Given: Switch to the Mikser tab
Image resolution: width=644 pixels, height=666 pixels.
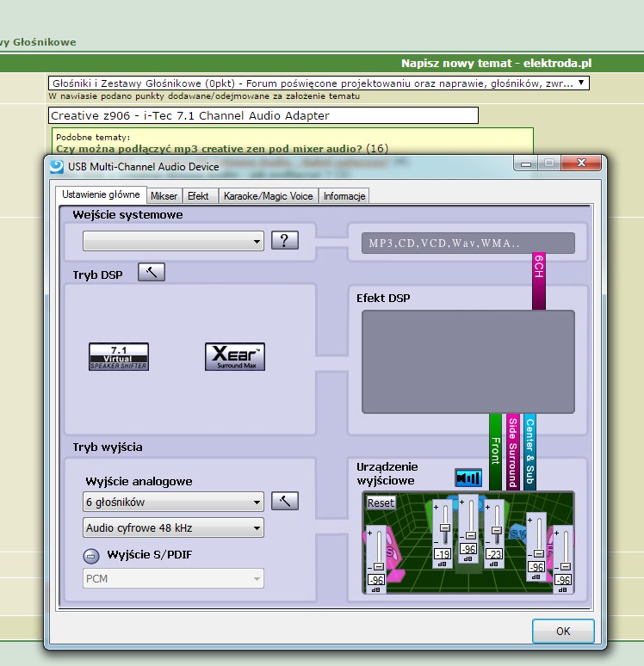Looking at the screenshot, I should (164, 196).
